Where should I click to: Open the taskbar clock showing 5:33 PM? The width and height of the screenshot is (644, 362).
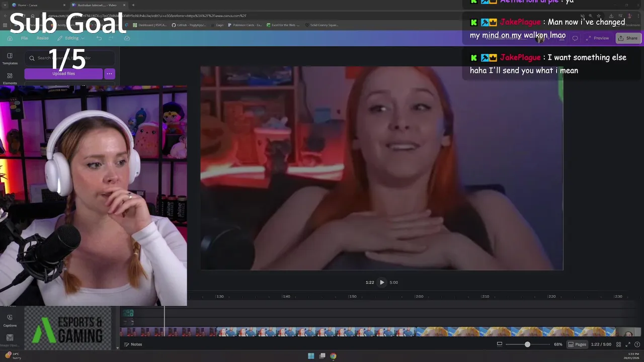pyautogui.click(x=631, y=356)
